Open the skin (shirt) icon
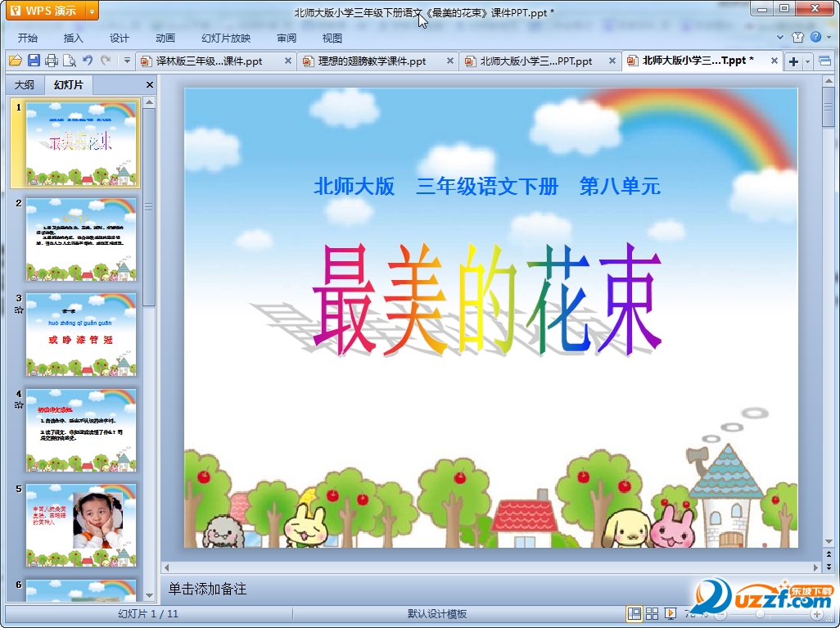The image size is (840, 628). [x=797, y=37]
